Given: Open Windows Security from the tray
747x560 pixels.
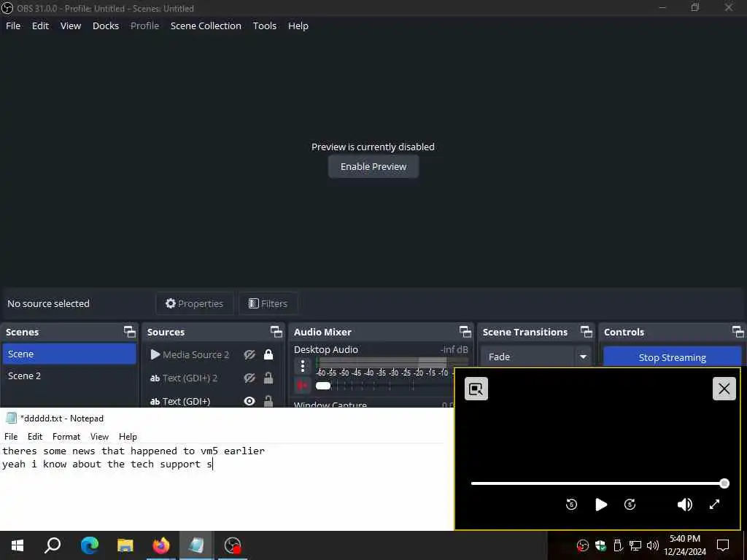Looking at the screenshot, I should (600, 545).
